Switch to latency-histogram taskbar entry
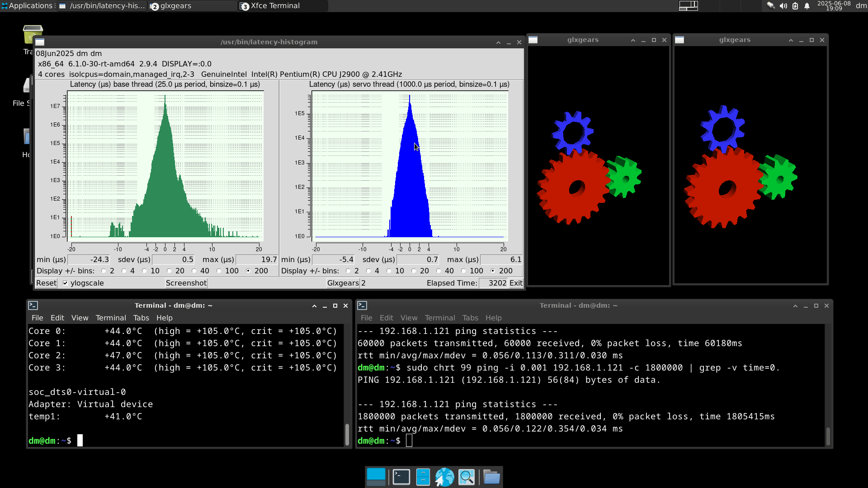 pos(102,6)
